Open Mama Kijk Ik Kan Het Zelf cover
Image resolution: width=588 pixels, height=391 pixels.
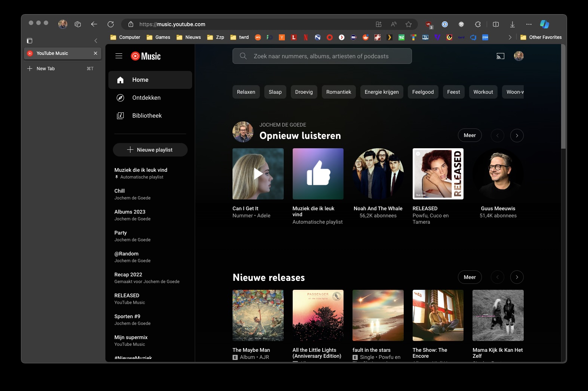coord(498,315)
